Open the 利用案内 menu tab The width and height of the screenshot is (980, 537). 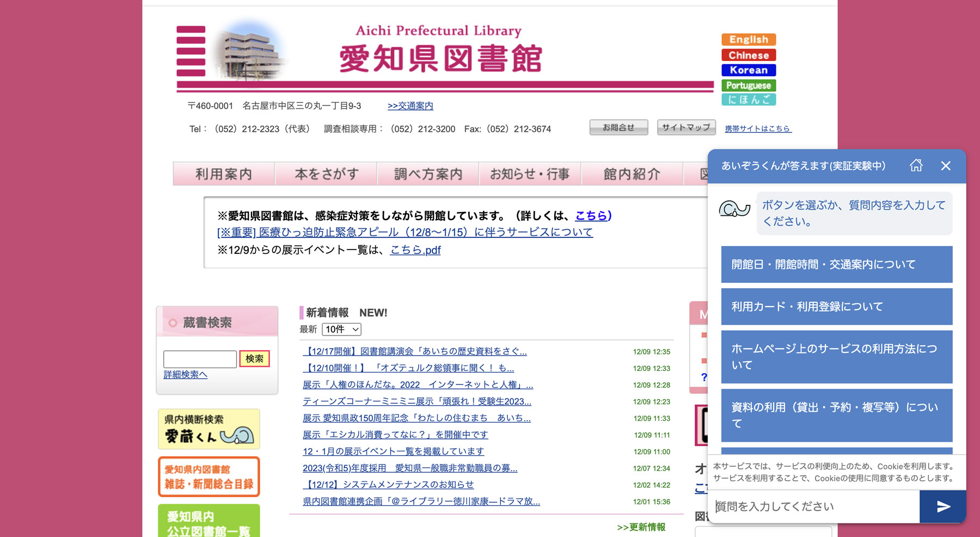(224, 174)
